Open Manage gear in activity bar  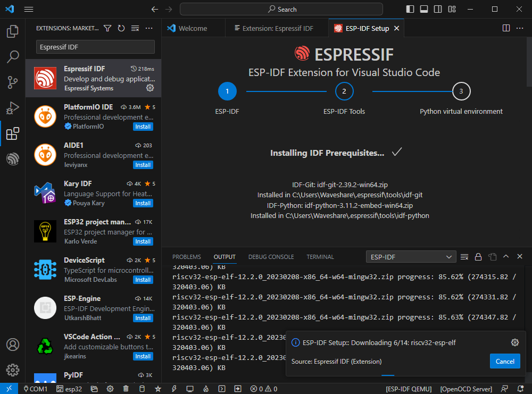[x=13, y=370]
